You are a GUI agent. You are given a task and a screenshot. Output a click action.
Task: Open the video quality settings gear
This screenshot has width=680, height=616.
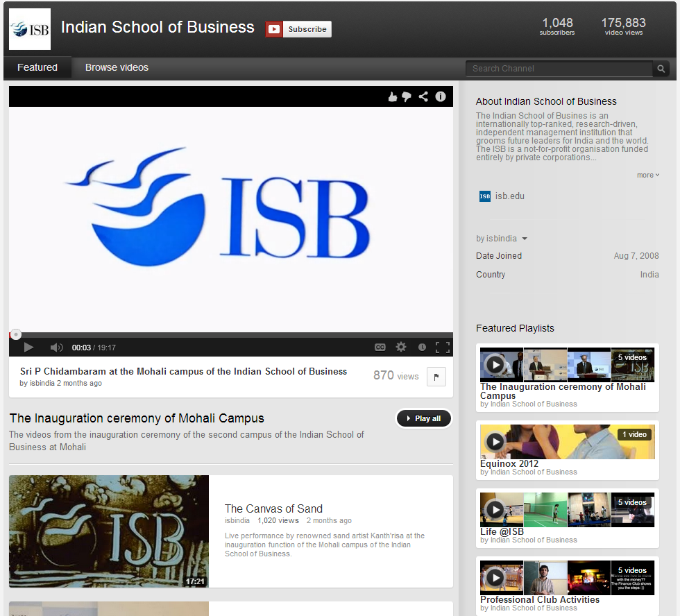tap(401, 347)
